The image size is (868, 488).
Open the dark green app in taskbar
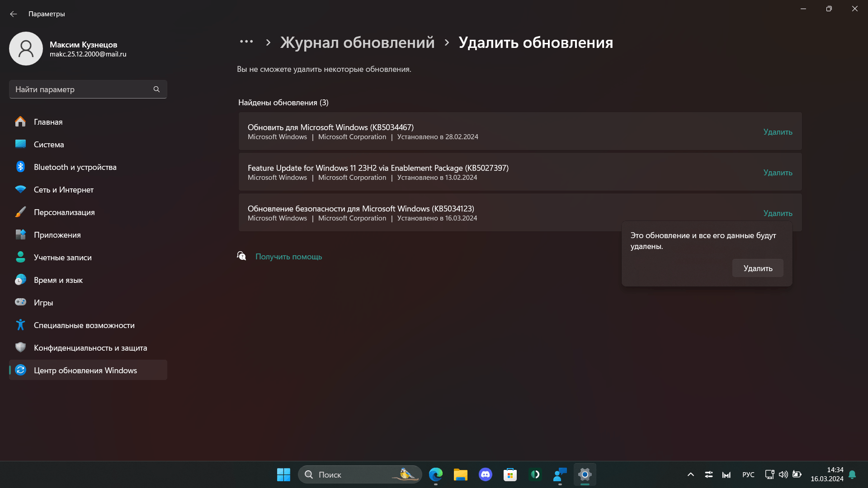point(535,474)
